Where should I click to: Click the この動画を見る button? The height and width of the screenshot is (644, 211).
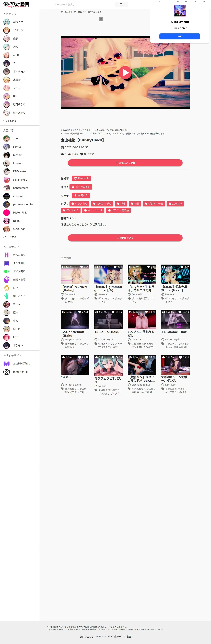tap(125, 238)
